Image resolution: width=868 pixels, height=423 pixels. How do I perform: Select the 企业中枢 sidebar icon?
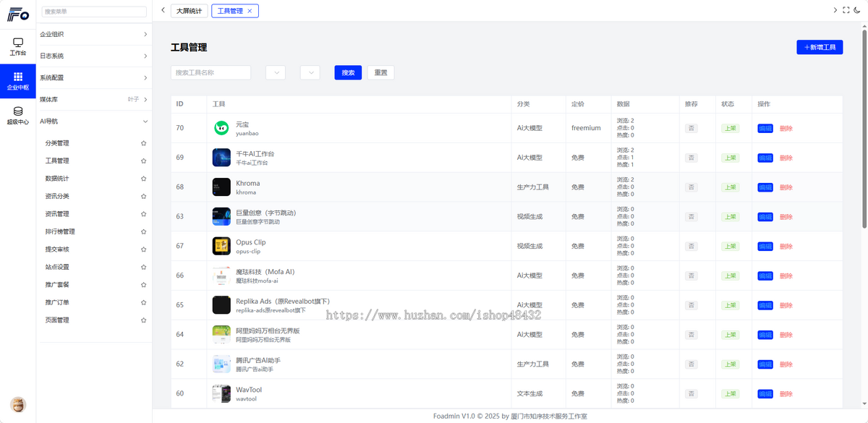18,81
